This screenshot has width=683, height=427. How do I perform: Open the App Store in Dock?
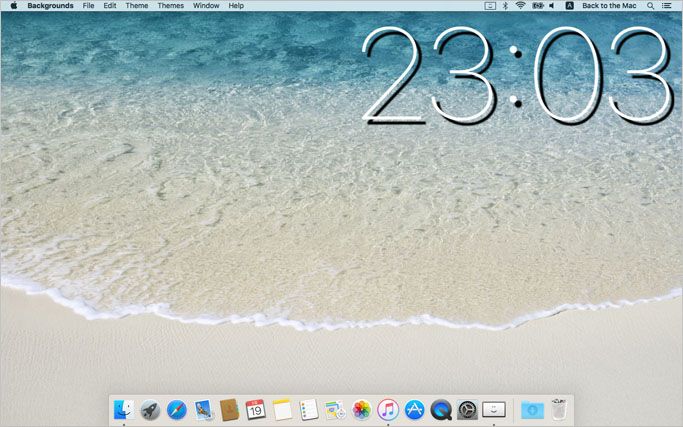(415, 410)
